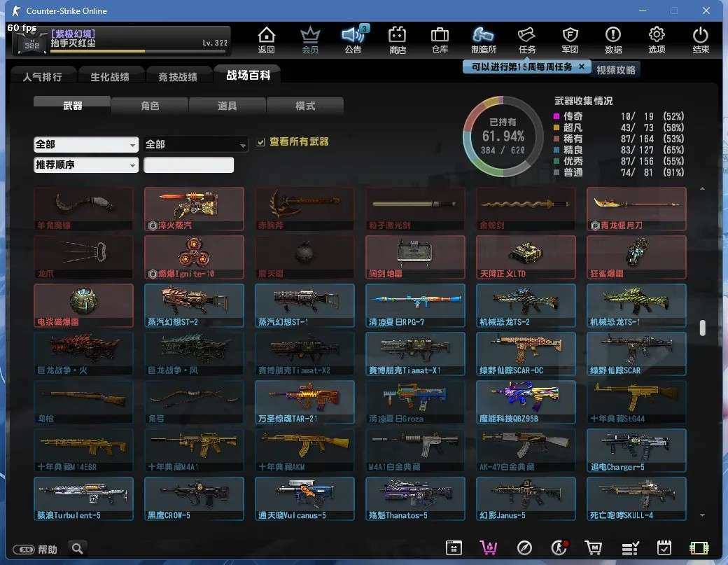This screenshot has width=728, height=565.
Task: Toggle the 查看所有武器 checkbox
Action: tap(261, 142)
